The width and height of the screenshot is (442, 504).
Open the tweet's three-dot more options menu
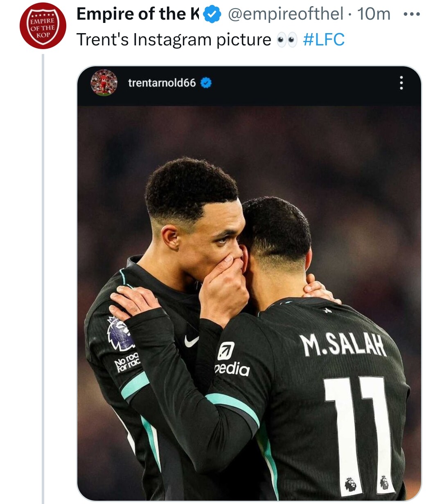pyautogui.click(x=411, y=14)
